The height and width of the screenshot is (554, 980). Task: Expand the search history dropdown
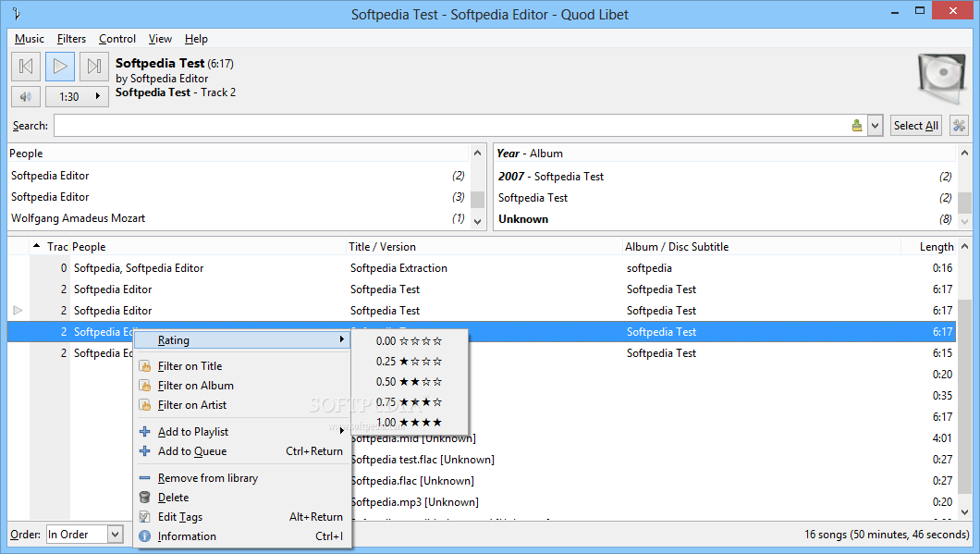[875, 126]
